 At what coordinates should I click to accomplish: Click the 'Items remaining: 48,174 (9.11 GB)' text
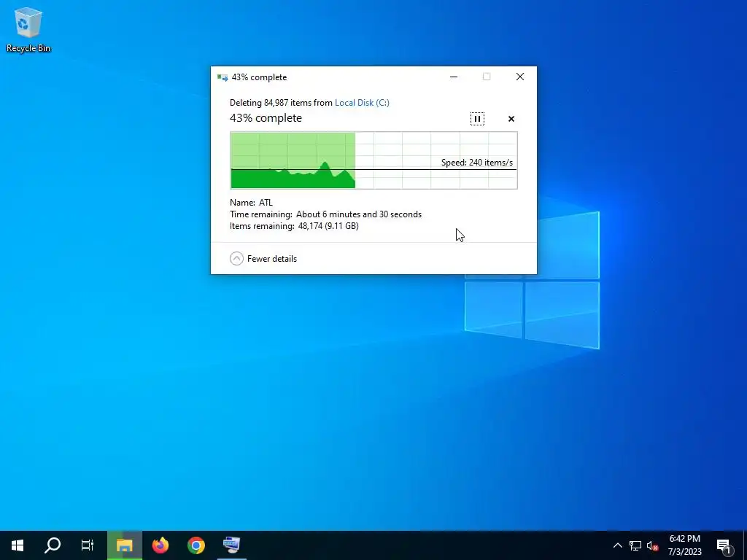[x=294, y=226]
